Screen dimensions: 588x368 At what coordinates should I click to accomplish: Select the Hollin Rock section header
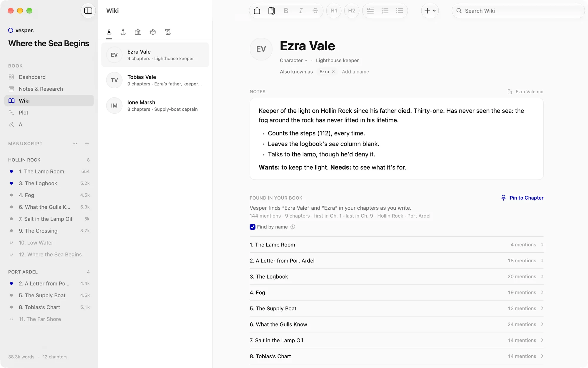(x=24, y=160)
